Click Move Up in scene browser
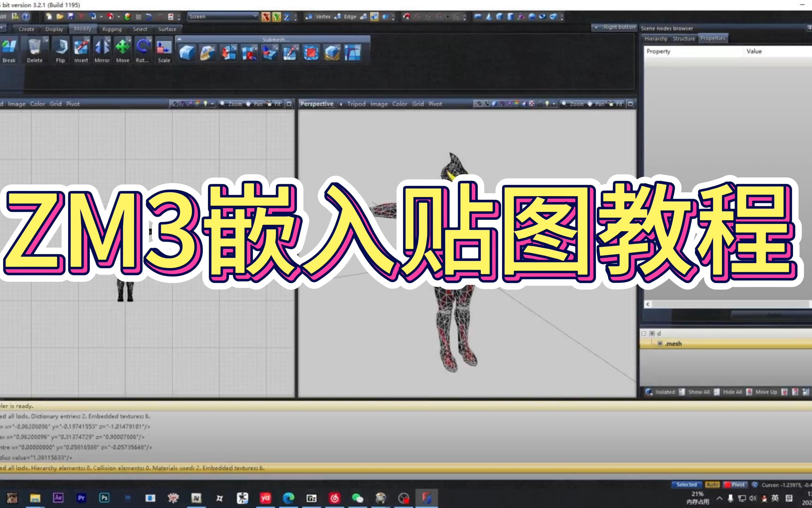 tap(762, 392)
